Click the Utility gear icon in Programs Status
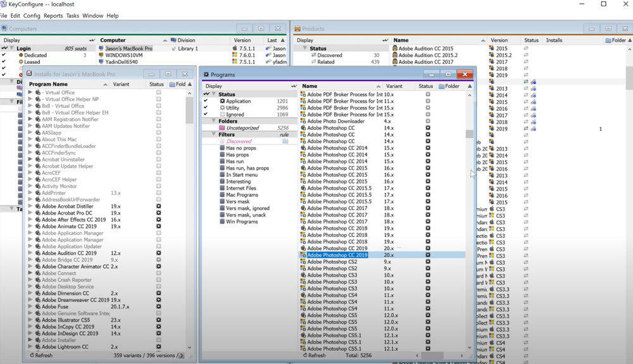Image resolution: width=633 pixels, height=364 pixels. tap(222, 108)
